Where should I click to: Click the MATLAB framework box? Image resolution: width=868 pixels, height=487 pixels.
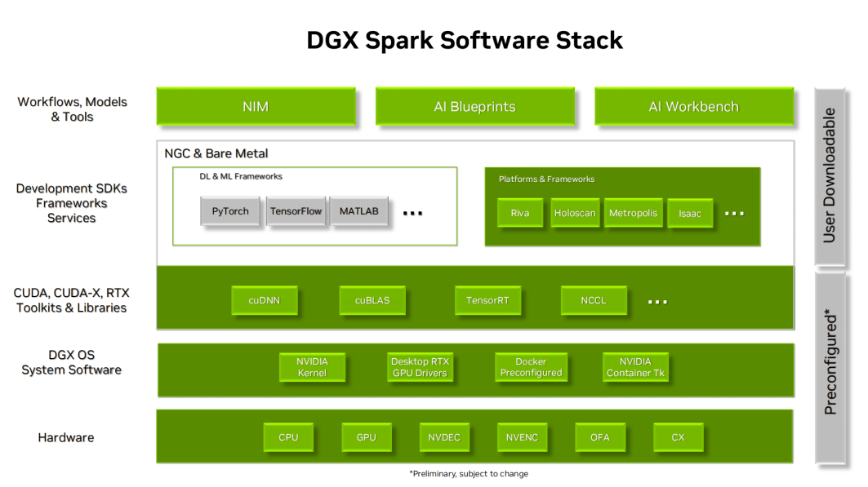click(359, 211)
